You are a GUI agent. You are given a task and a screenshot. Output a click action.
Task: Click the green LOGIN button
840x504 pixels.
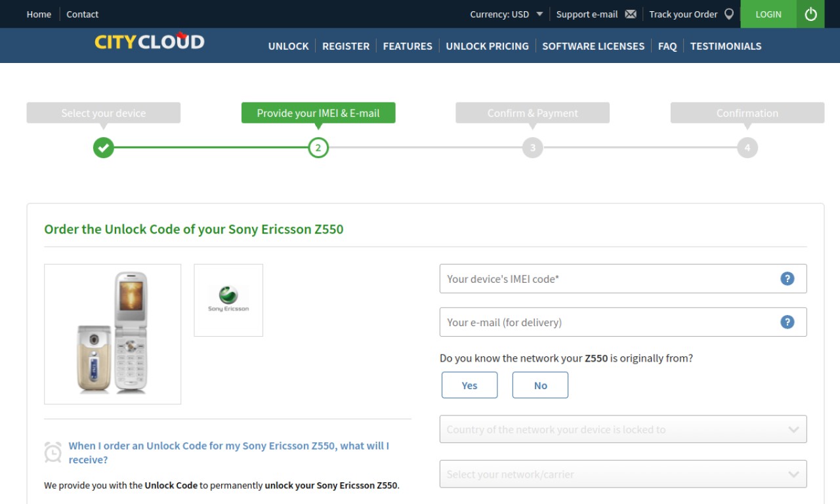[768, 14]
